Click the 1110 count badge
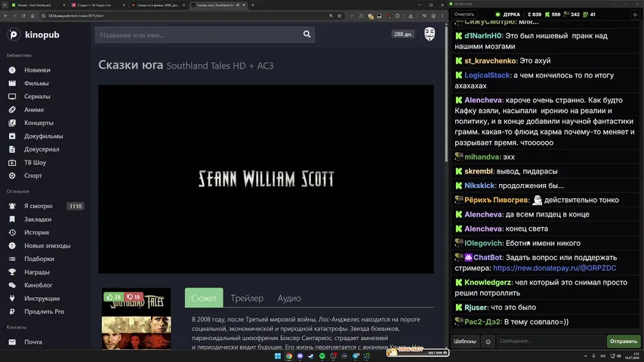The image size is (644, 362). pyautogui.click(x=75, y=207)
